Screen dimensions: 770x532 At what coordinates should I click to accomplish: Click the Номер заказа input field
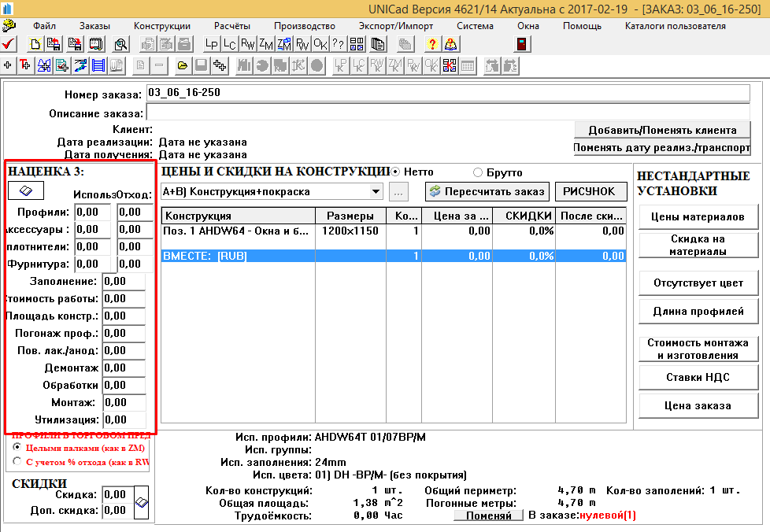448,93
